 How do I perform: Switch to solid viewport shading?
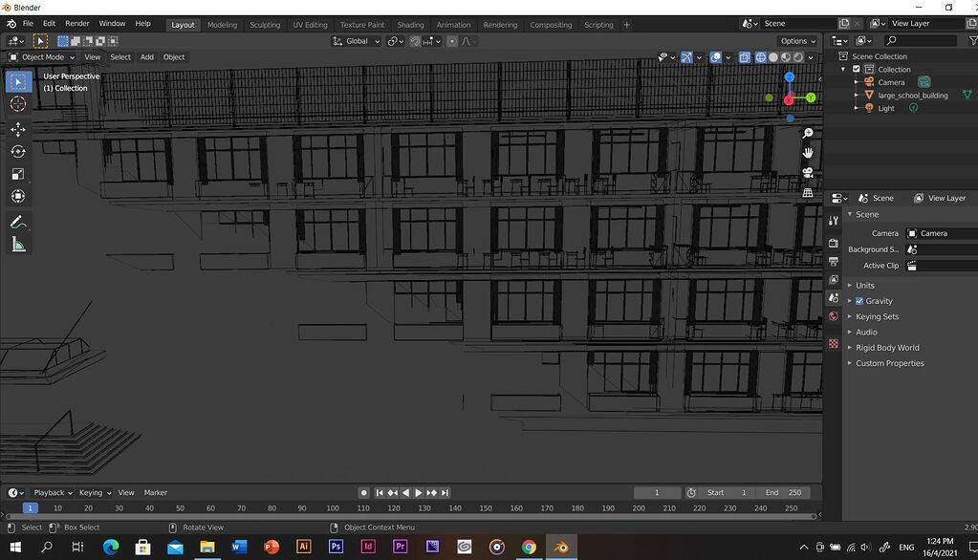(773, 57)
